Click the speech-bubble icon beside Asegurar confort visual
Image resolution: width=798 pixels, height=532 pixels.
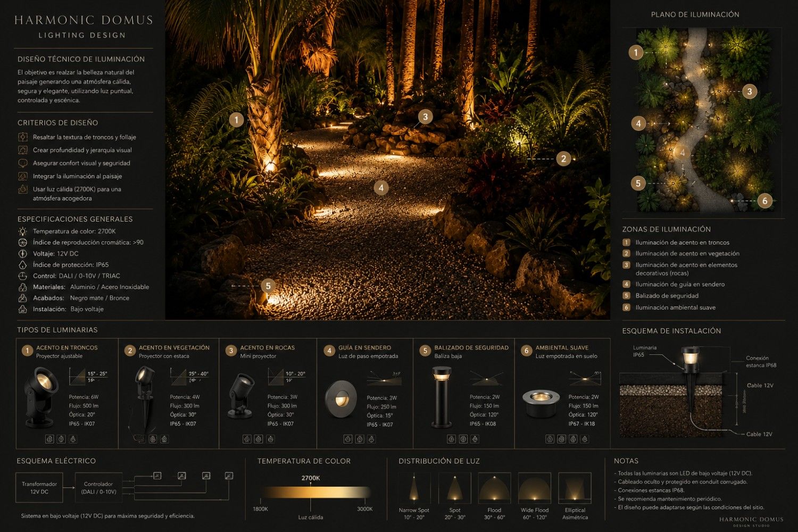click(x=23, y=163)
